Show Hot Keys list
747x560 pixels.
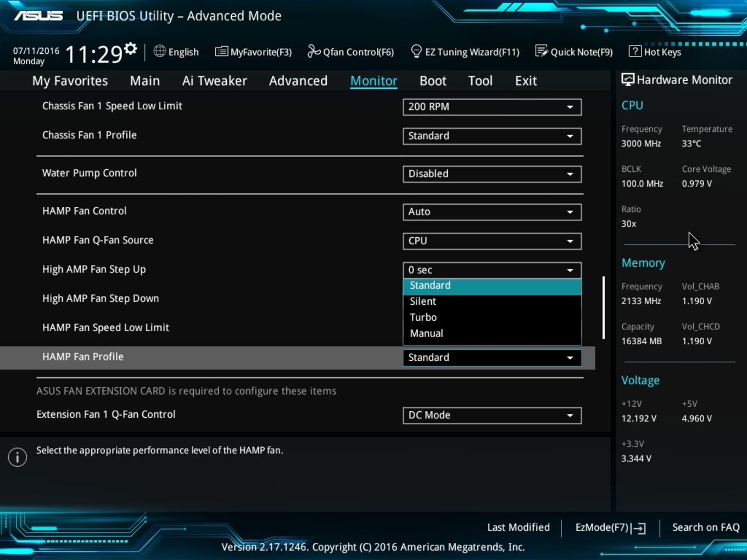pos(655,52)
